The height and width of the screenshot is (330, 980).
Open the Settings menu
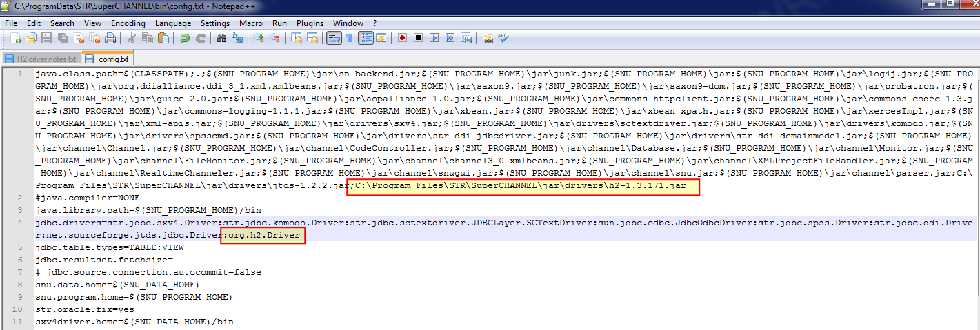[x=215, y=23]
